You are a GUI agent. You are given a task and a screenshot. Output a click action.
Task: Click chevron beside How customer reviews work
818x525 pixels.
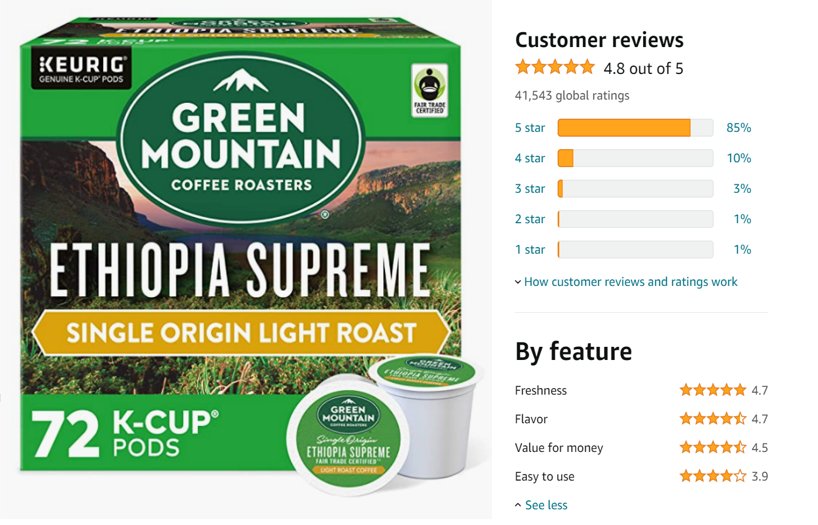(518, 282)
